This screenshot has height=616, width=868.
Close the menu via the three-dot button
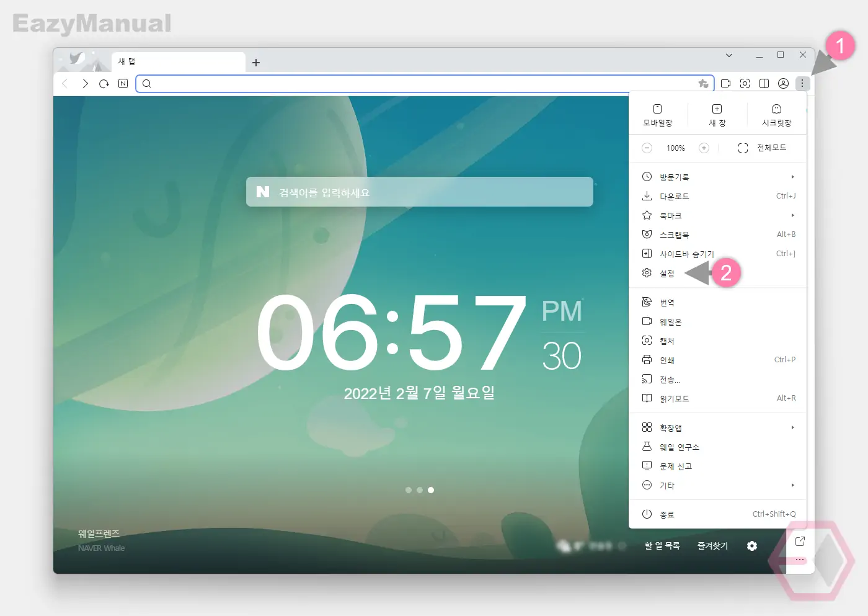(x=803, y=84)
